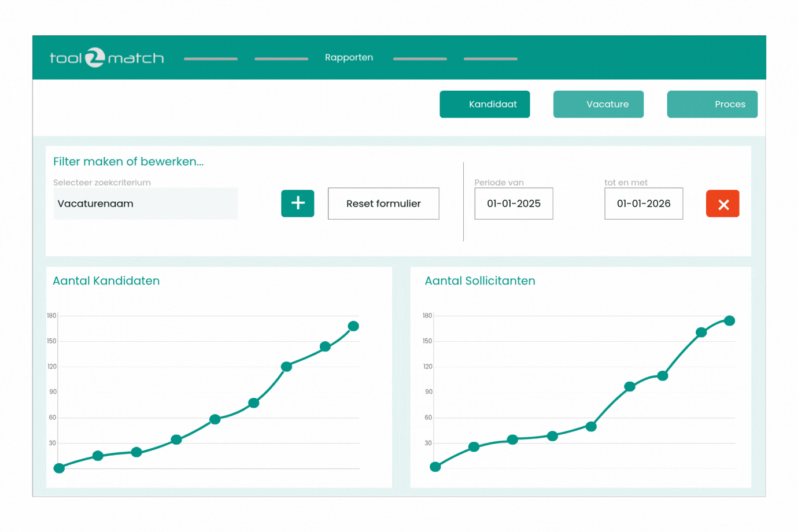The width and height of the screenshot is (798, 532).
Task: Click the tool2match logo
Action: click(107, 58)
